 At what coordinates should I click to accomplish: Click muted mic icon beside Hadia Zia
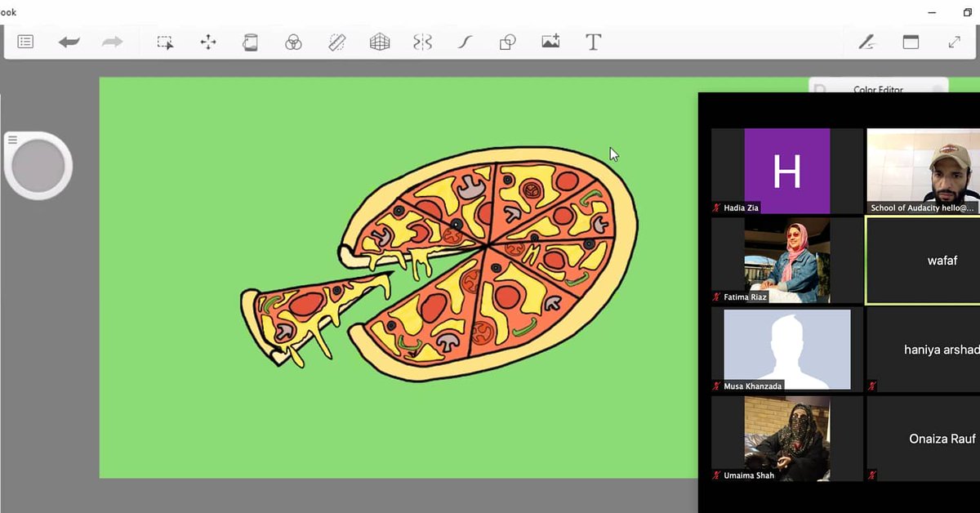[x=716, y=208]
